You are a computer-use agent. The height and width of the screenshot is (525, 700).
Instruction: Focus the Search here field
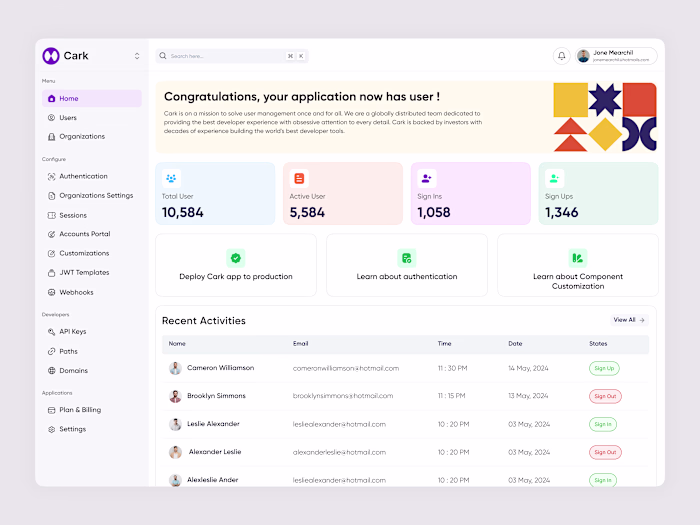pos(232,56)
